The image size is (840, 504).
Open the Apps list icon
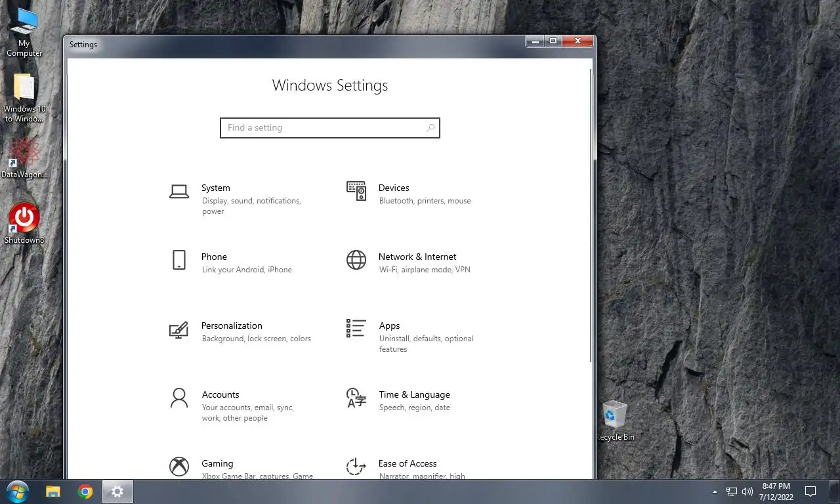point(356,328)
